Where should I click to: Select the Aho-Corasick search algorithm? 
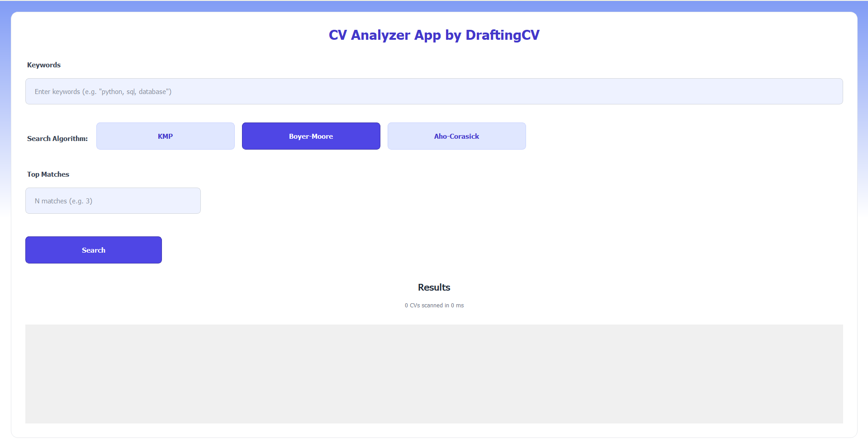point(456,136)
